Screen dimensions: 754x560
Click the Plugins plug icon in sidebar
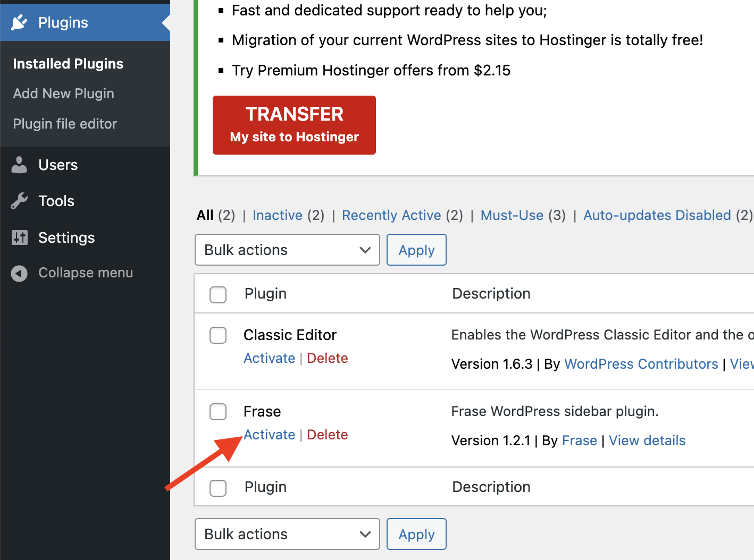point(19,22)
